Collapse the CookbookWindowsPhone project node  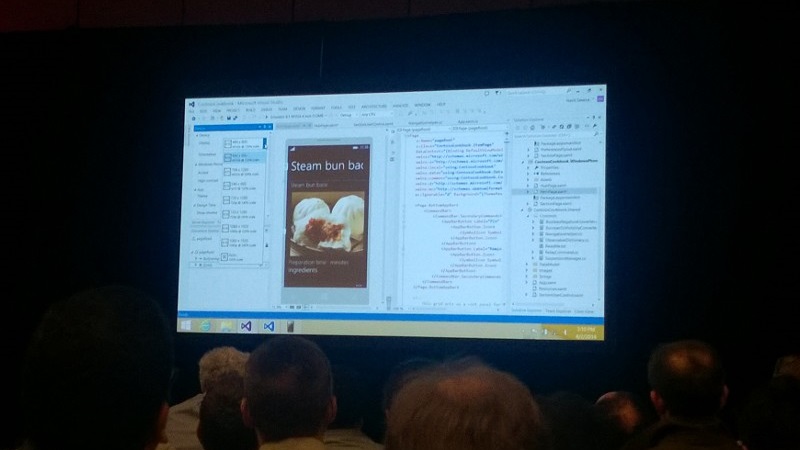[x=525, y=159]
